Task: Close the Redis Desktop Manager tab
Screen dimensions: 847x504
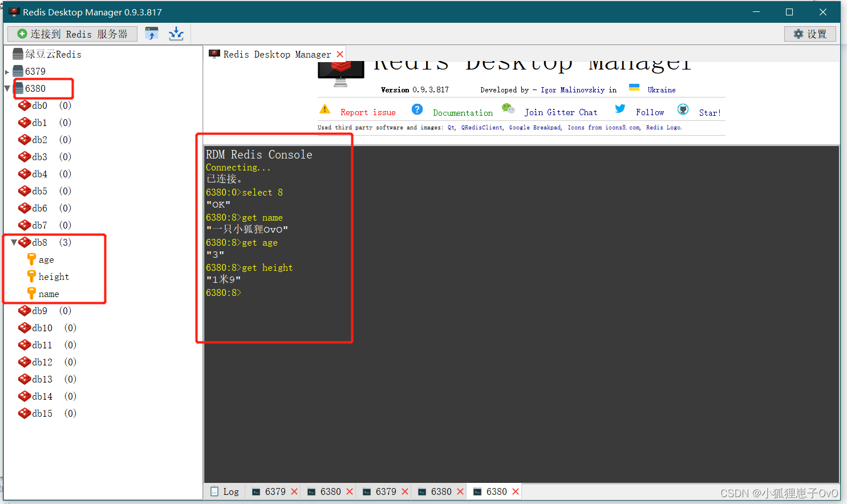Action: 340,54
